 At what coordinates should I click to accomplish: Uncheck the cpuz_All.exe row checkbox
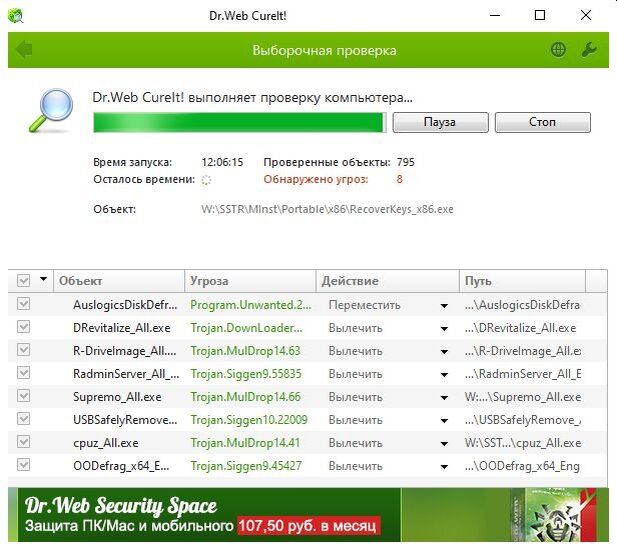pyautogui.click(x=24, y=442)
